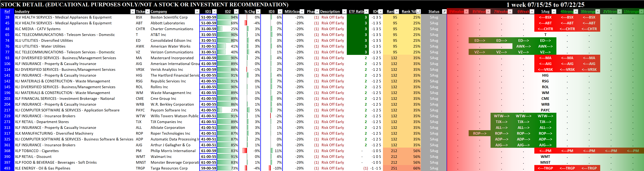Viewport: 644px width, 171px height.
Task: Open the 4Strong column filter dropdown
Action: [x=576, y=11]
